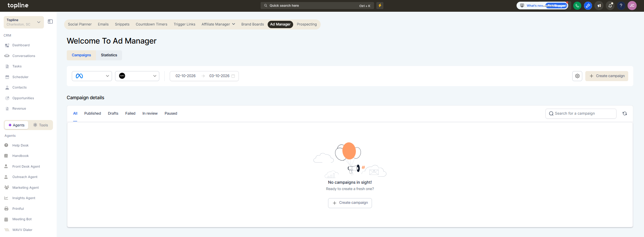This screenshot has height=237, width=644.
Task: Go to Prospecting tab
Action: point(307,24)
